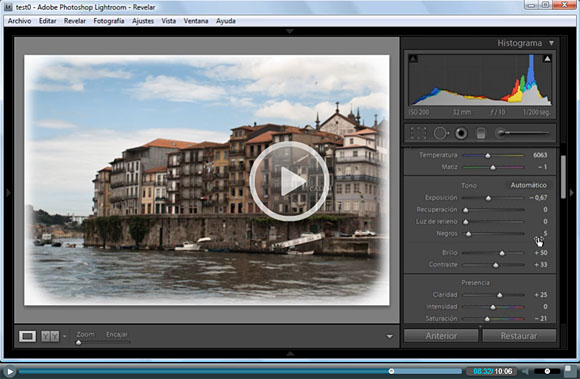Click the Brillo value +50
Viewport: 580px width, 379px height.
pos(540,253)
